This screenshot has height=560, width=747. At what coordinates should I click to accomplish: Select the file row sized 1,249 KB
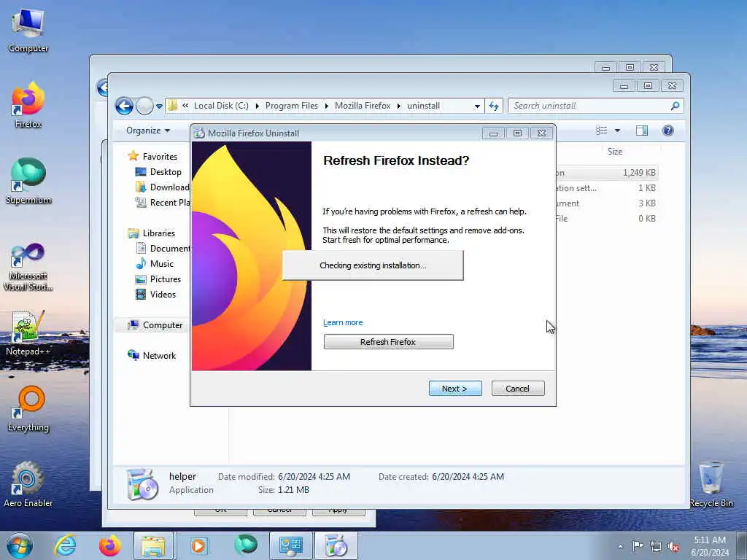coord(606,173)
